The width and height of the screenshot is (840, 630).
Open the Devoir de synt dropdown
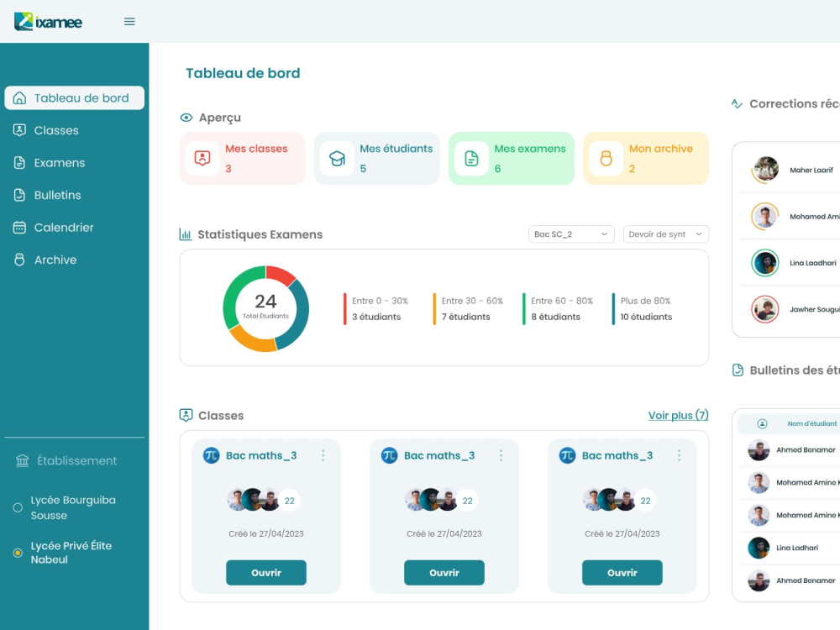click(x=666, y=234)
